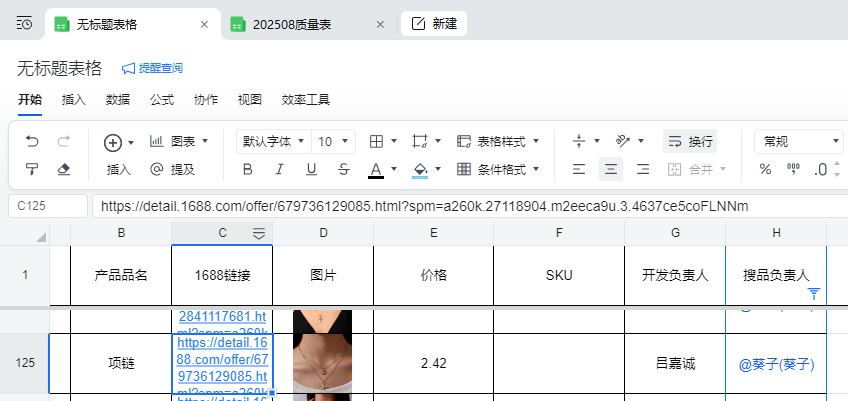Viewport: 848px width, 401px height.
Task: Click the eraser clear format icon
Action: tap(64, 169)
